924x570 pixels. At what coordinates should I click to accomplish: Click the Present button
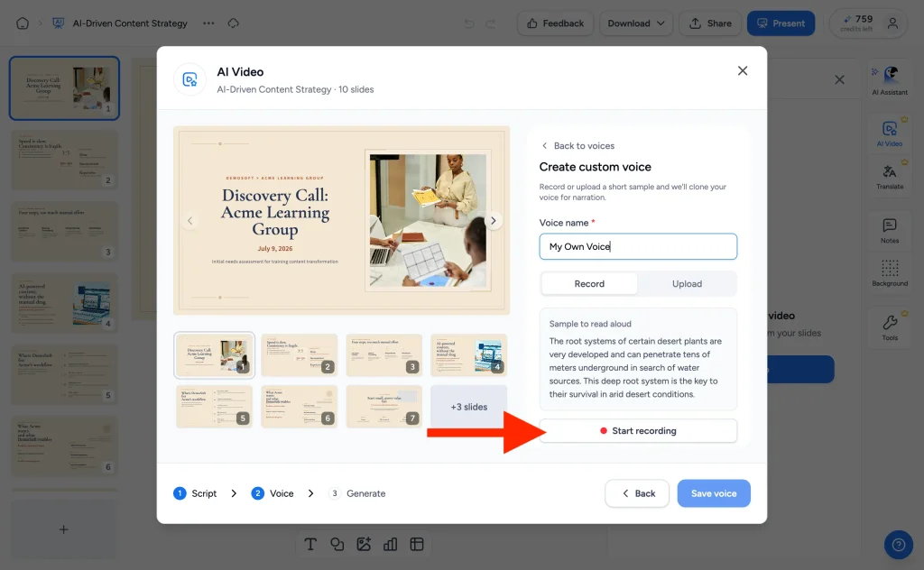pos(781,23)
